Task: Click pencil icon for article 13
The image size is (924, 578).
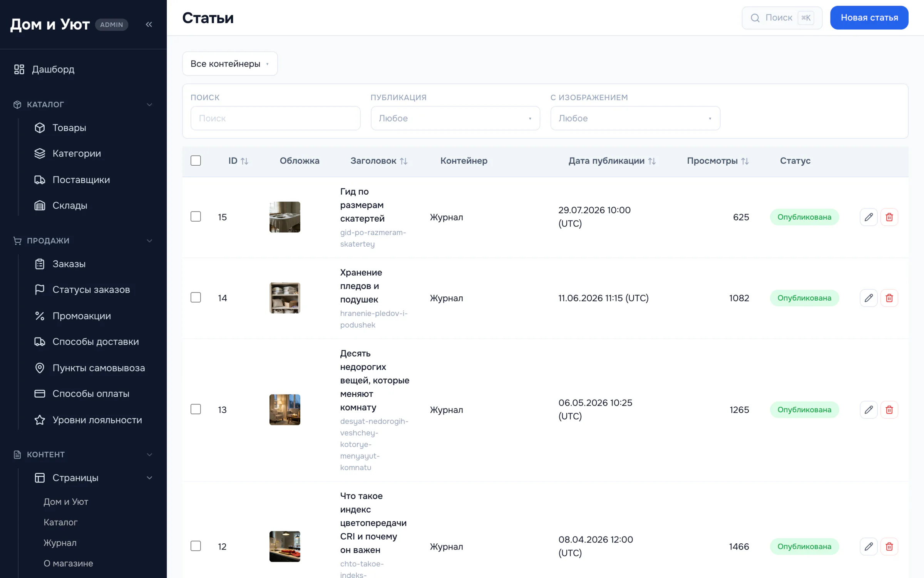Action: pyautogui.click(x=869, y=410)
